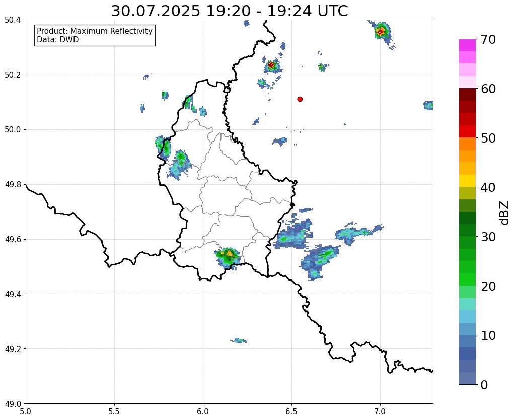Click the longitude label "5.5"
Image resolution: width=515 pixels, height=420 pixels.
(x=114, y=411)
